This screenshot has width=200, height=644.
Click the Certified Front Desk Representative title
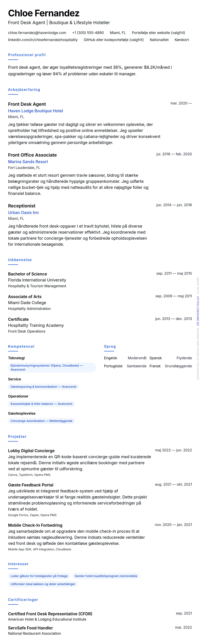[x=50, y=614]
